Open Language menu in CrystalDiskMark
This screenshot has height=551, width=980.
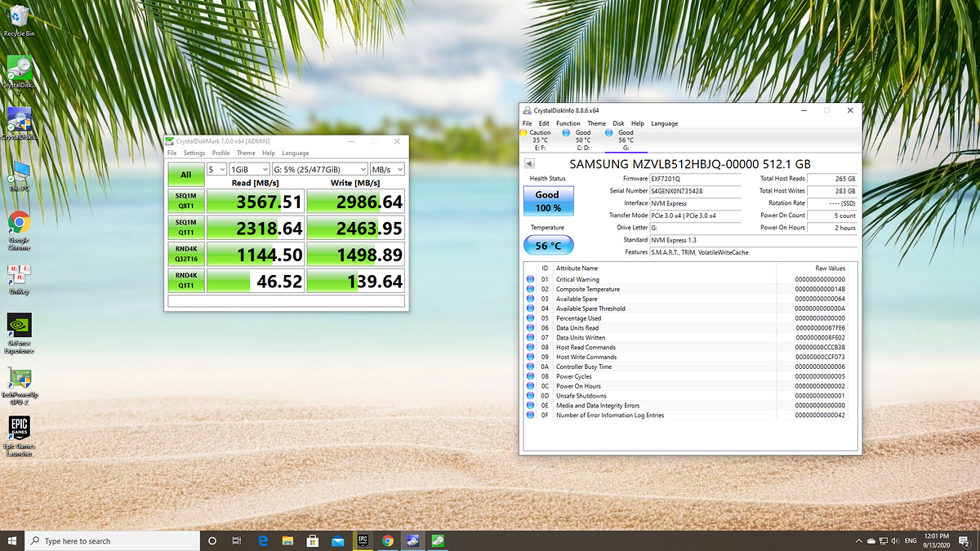(x=296, y=153)
